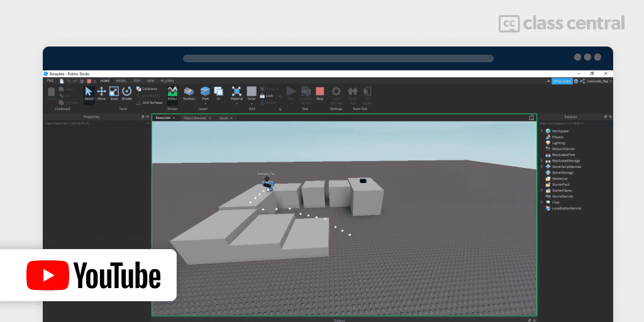644x322 pixels.
Task: Switch to the Object Browser tab
Action: click(x=195, y=118)
